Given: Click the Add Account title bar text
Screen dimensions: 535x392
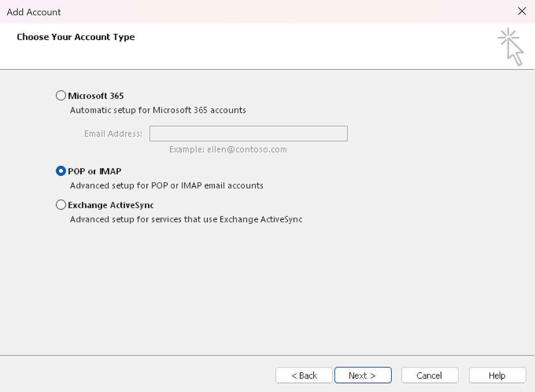Looking at the screenshot, I should [33, 12].
